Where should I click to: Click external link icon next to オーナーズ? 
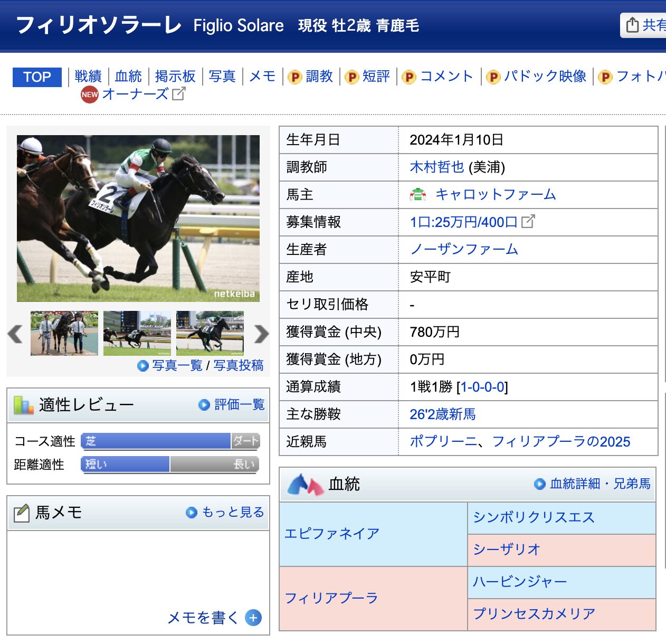pyautogui.click(x=179, y=94)
